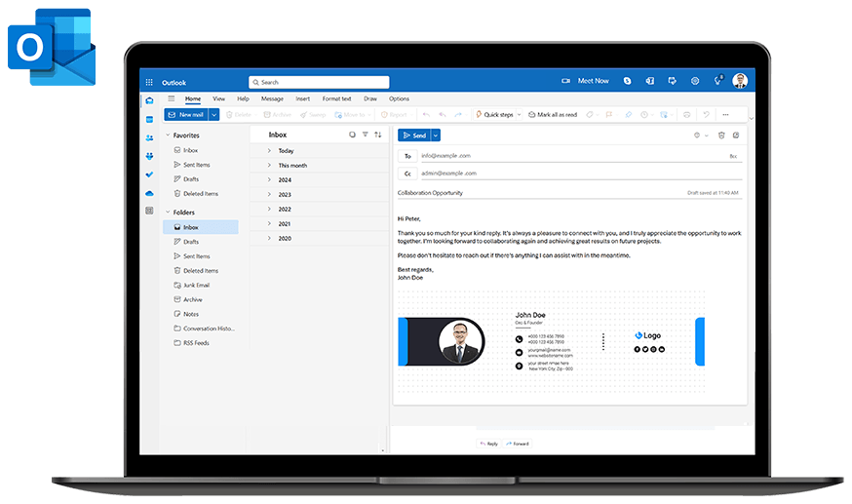
Task: Switch to the Message tab
Action: 272,98
